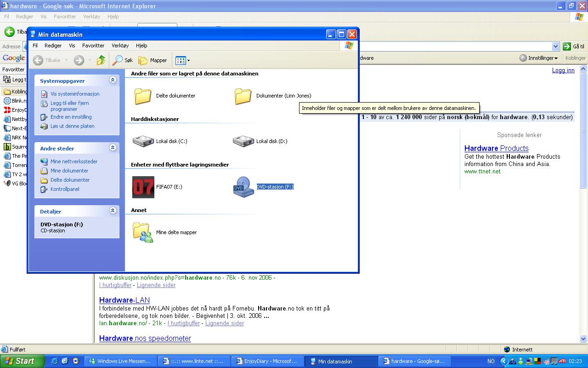Click the Søk search toolbar button
Screen dimensions: 588x368
click(123, 60)
